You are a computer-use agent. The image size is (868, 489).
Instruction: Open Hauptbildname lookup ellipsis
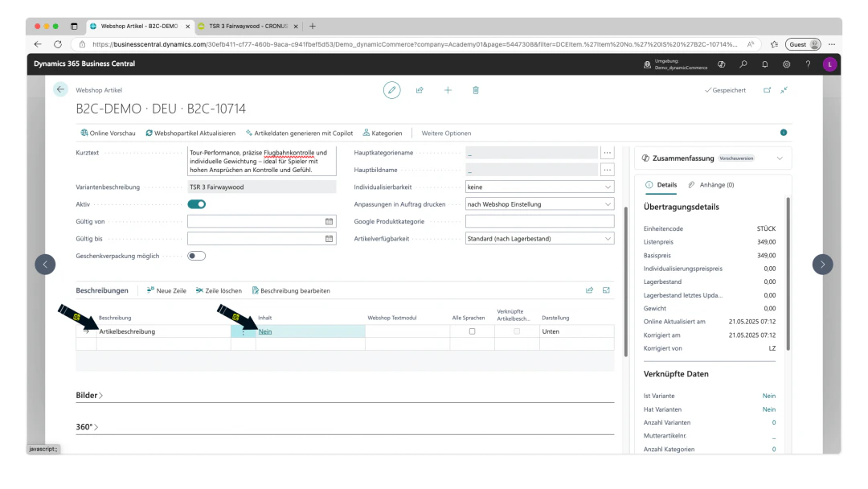coord(608,170)
